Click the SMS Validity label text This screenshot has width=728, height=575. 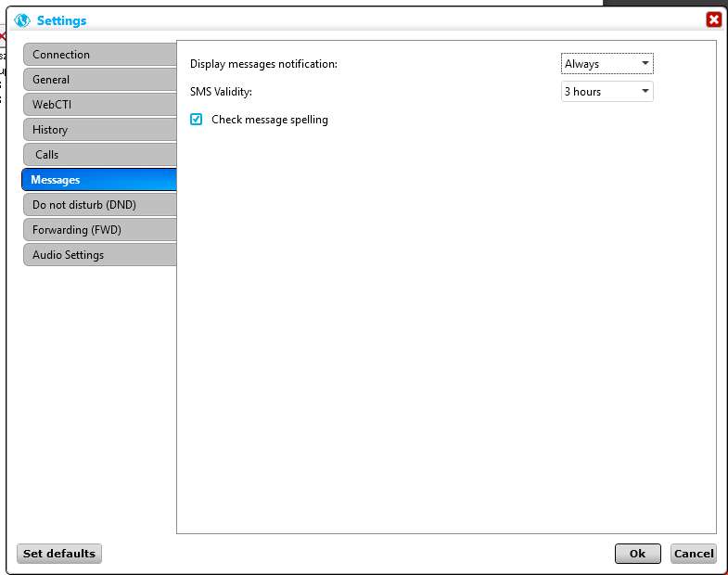point(221,92)
